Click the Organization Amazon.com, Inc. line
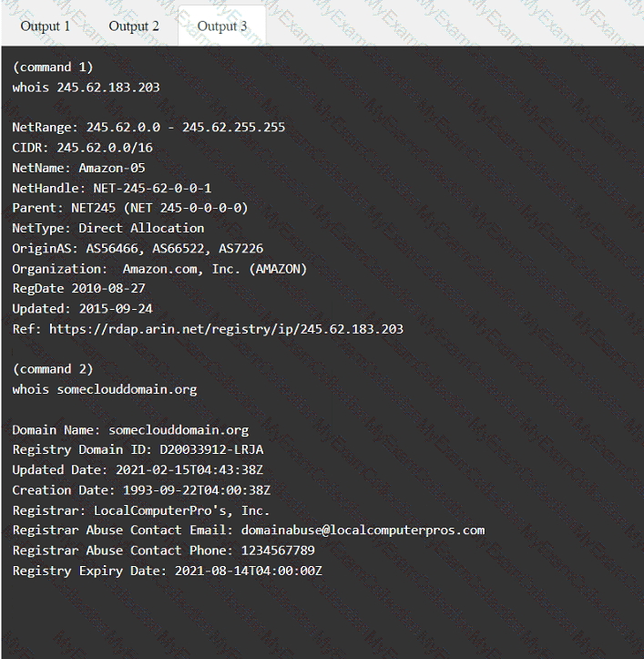The image size is (644, 659). pyautogui.click(x=159, y=268)
